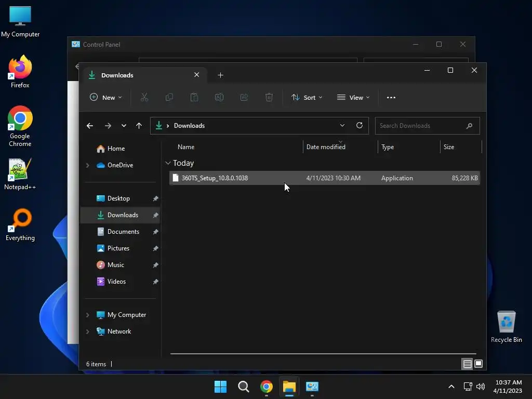Close the Downloads tab
This screenshot has width=532, height=399.
[x=196, y=75]
